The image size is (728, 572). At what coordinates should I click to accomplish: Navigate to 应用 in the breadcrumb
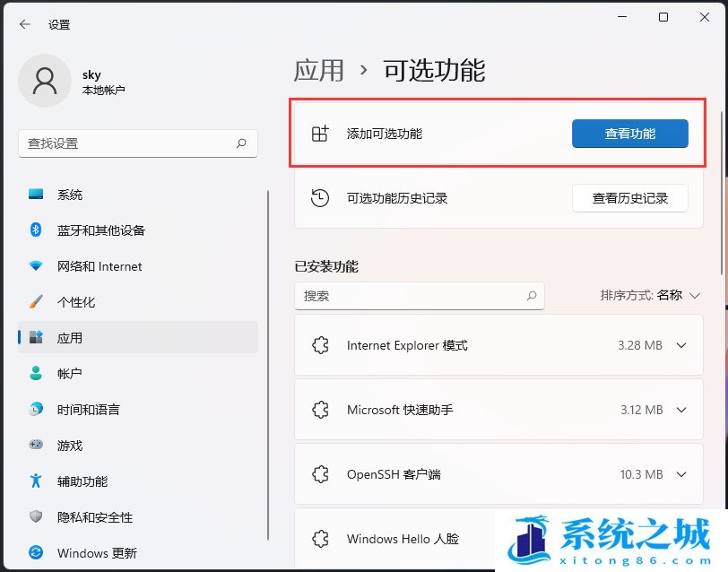tap(318, 71)
